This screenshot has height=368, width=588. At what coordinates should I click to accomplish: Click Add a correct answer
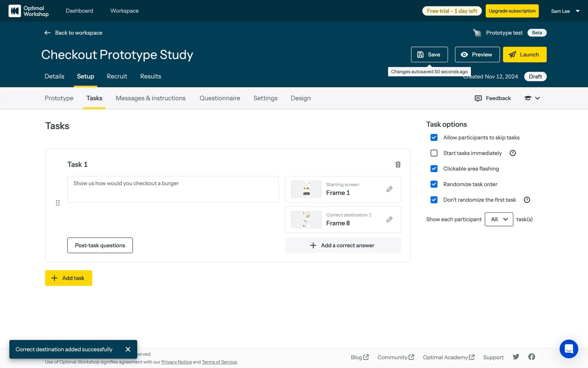tap(342, 245)
